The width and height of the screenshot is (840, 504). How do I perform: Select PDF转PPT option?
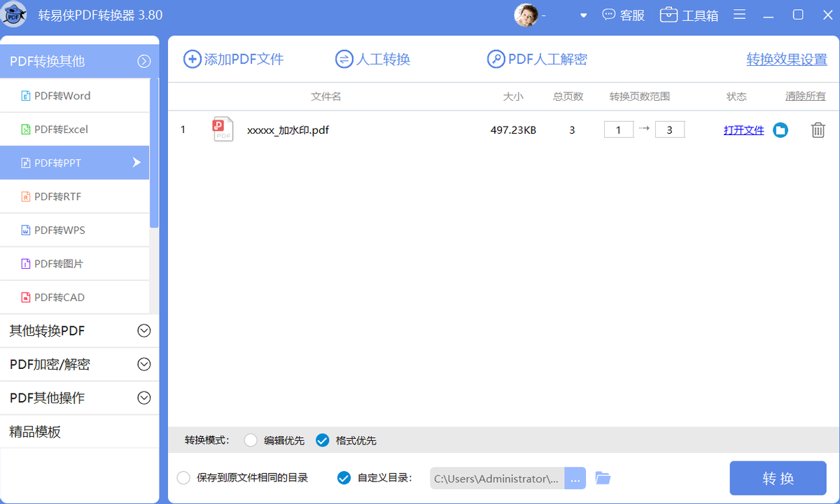75,163
